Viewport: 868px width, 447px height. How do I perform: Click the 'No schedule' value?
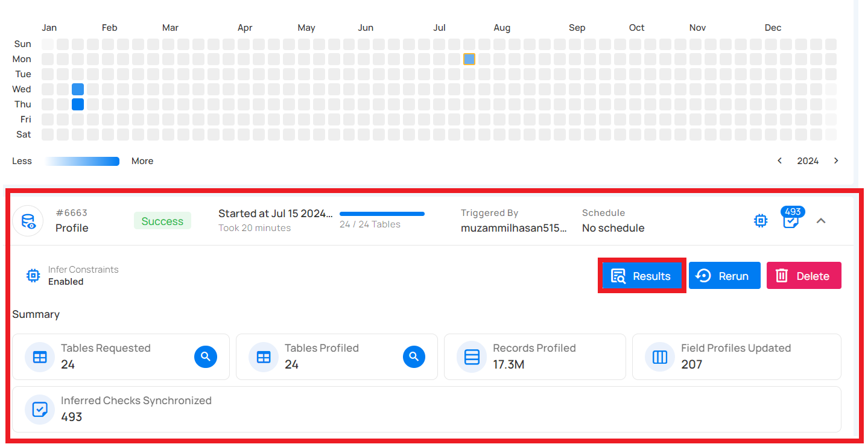613,228
